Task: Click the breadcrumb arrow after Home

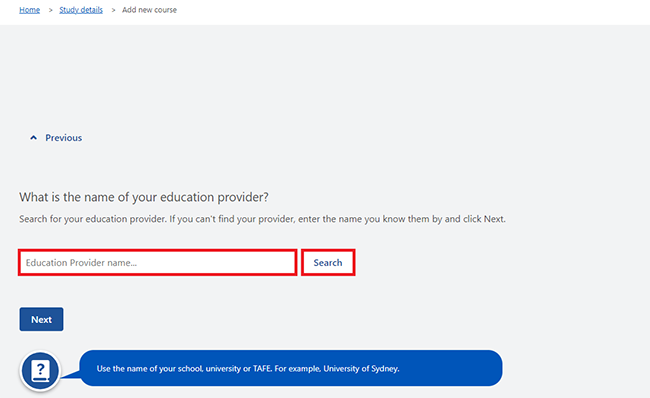Action: (x=51, y=10)
